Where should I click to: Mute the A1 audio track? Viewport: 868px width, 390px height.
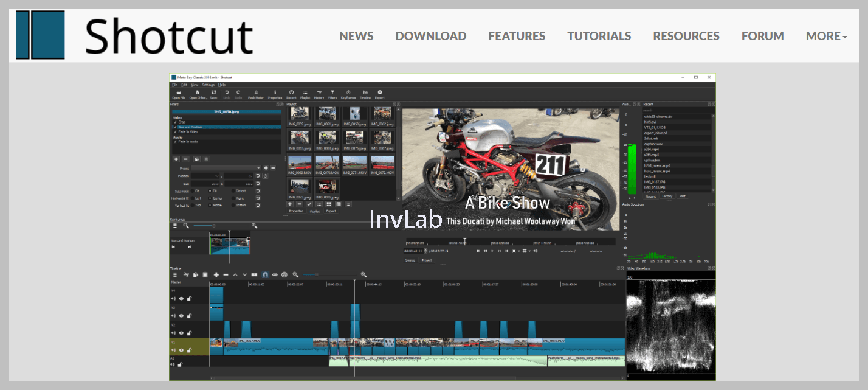pyautogui.click(x=173, y=364)
